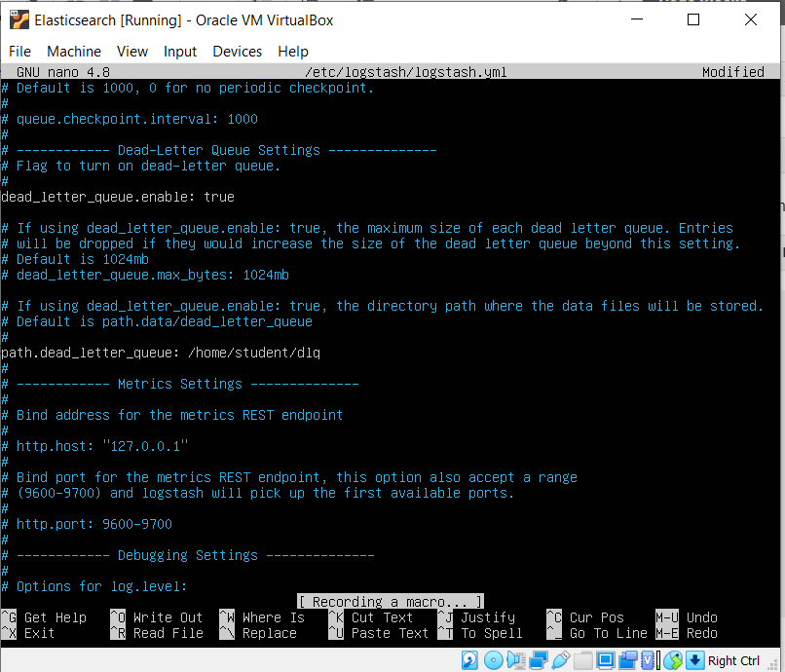Viewport: 785px width, 672px height.
Task: Click the '^K Cut Text' nano shortcut
Action: click(x=371, y=617)
